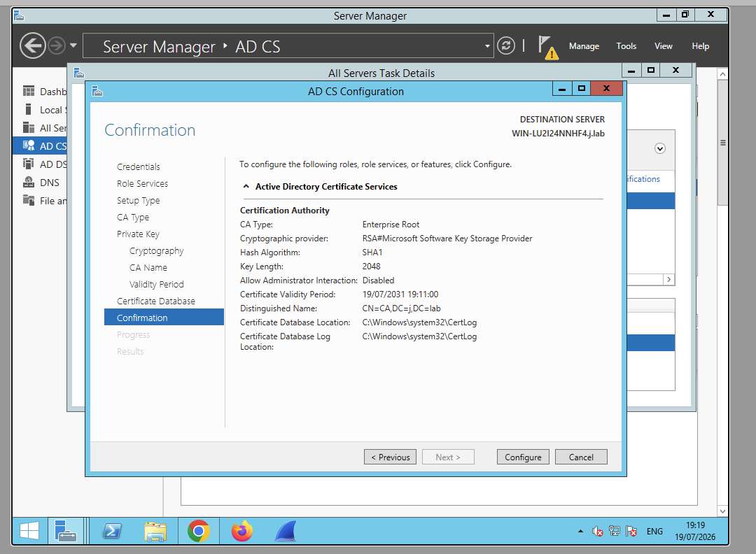Select AD DS icon in sidebar
The height and width of the screenshot is (554, 756).
tap(29, 164)
